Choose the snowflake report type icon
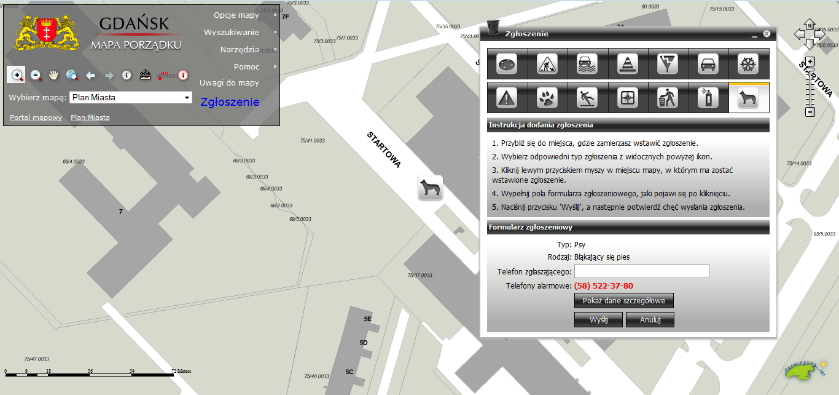The height and width of the screenshot is (395, 839). [x=749, y=64]
